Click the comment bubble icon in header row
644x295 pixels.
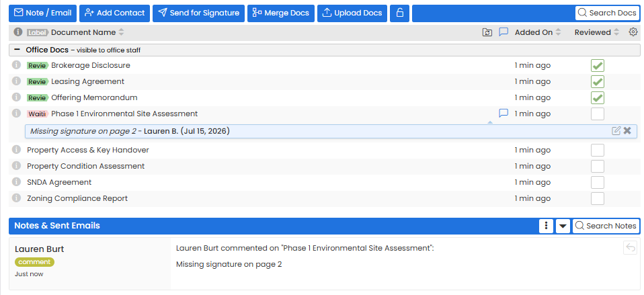504,32
